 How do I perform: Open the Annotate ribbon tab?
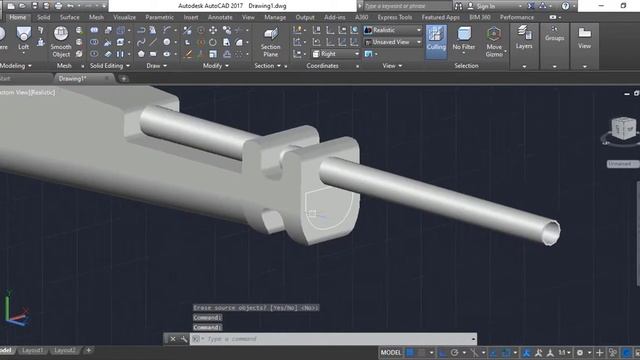tap(220, 17)
